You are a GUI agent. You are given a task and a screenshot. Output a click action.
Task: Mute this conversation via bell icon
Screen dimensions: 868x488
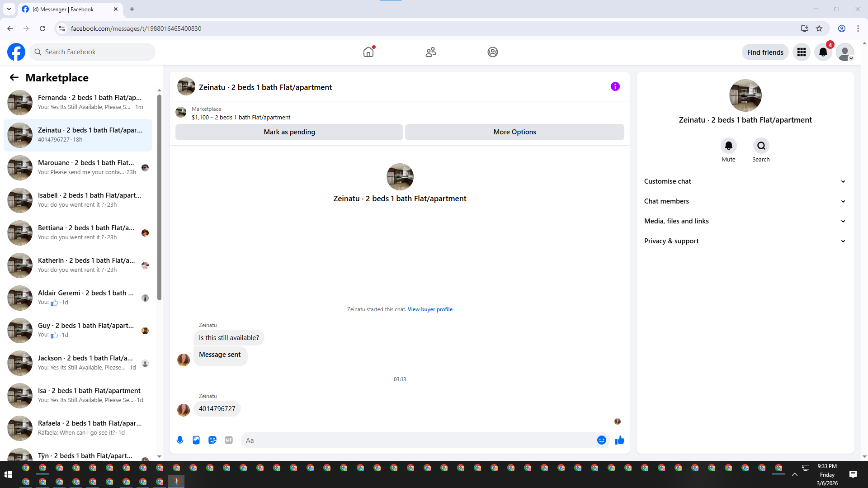[x=728, y=146]
